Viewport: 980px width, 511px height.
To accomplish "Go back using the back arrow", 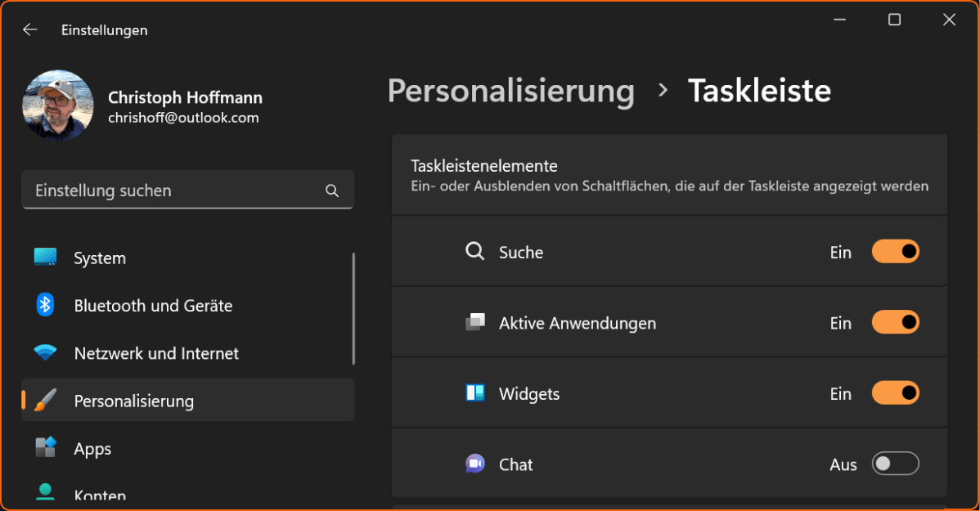I will [29, 29].
